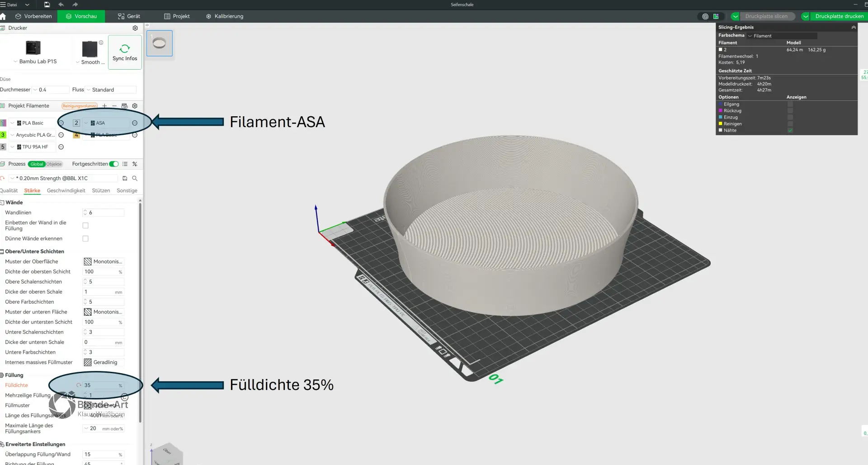Open the Muster der Oberfläche pattern dropdown
The width and height of the screenshot is (868, 465).
coord(104,262)
